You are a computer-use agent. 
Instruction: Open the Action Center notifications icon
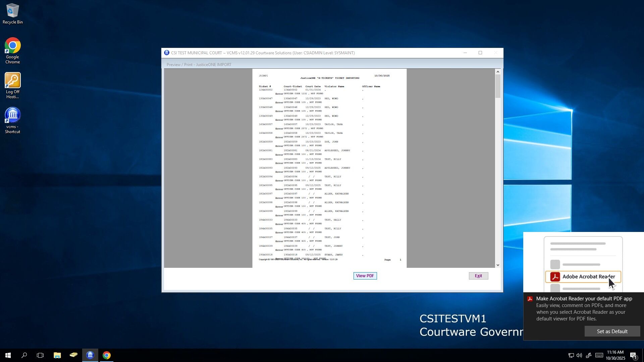[633, 355]
